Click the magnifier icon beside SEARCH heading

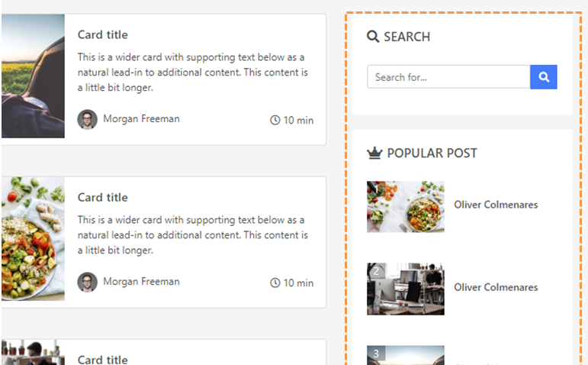point(373,37)
